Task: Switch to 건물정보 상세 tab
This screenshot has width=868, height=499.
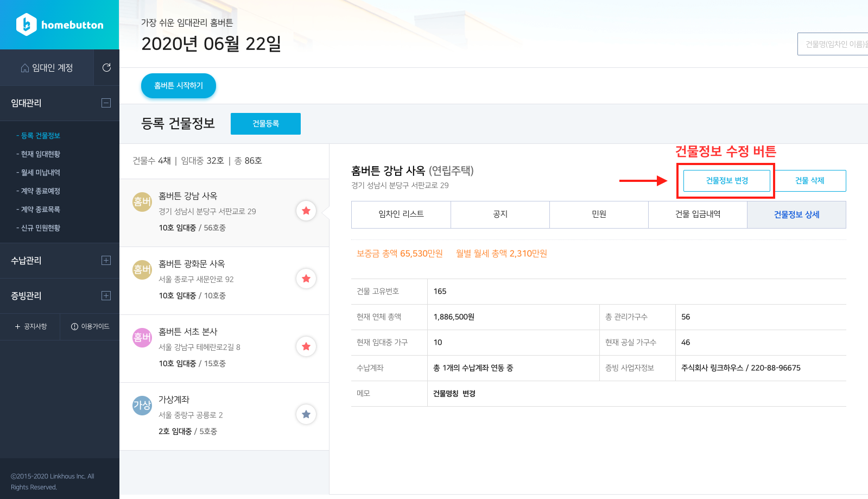Action: tap(797, 214)
